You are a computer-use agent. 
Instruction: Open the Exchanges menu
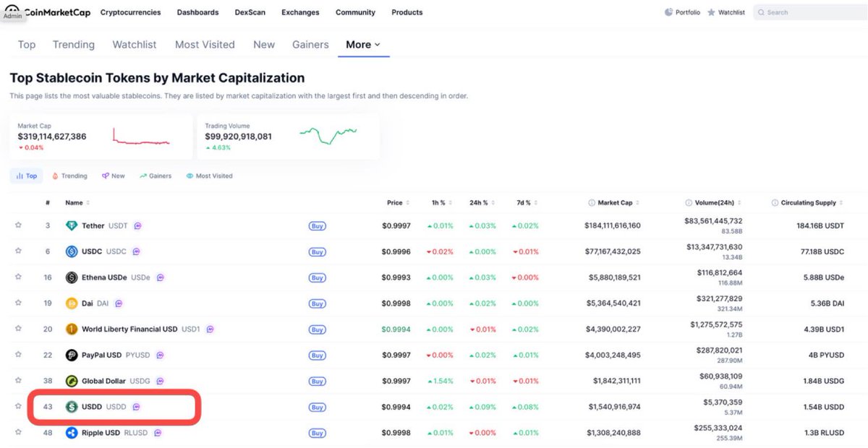(x=300, y=12)
